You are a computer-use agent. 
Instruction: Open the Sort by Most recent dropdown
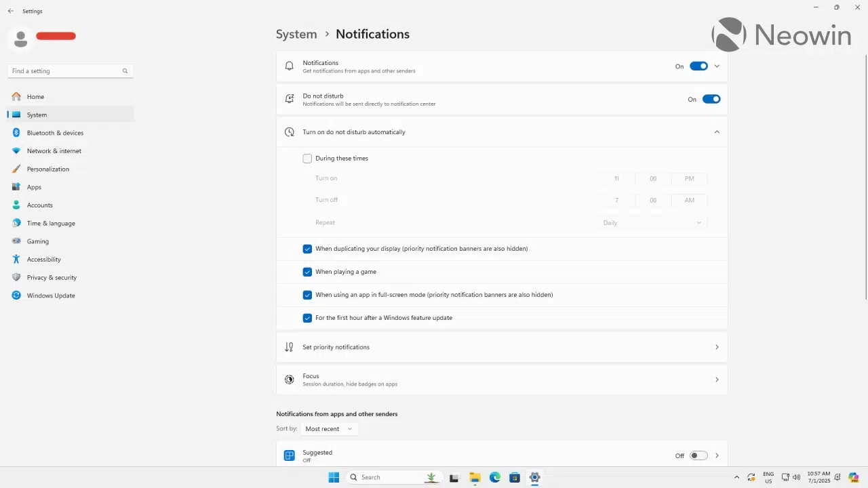coord(329,429)
